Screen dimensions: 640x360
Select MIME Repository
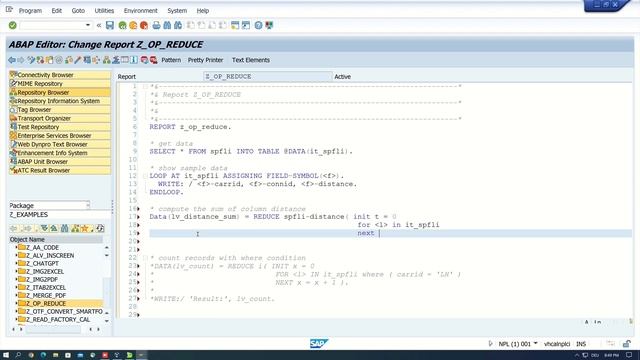click(60, 84)
